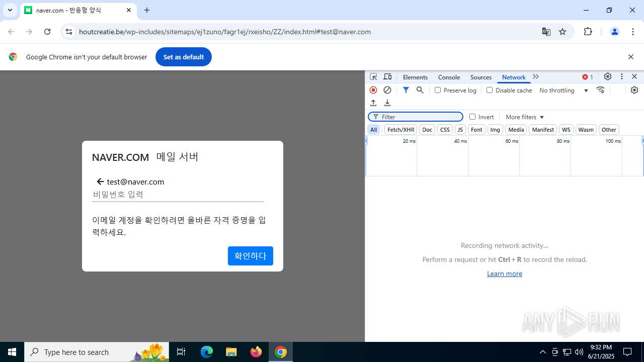Viewport: 644px width, 362px height.
Task: Toggle the device toolbar icon
Action: (387, 77)
